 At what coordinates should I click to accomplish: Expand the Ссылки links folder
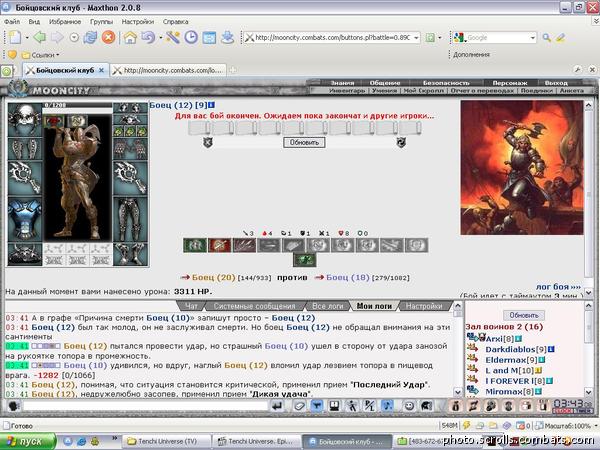[40, 55]
